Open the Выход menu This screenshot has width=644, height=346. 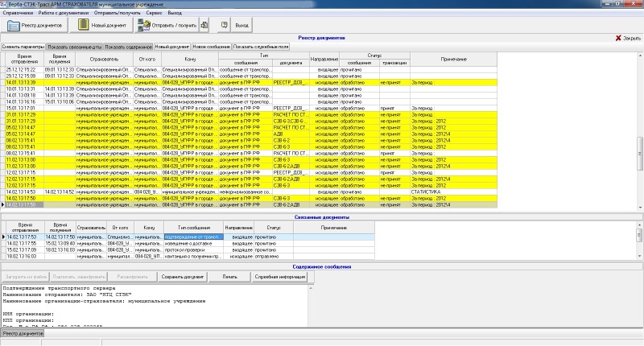(x=175, y=13)
